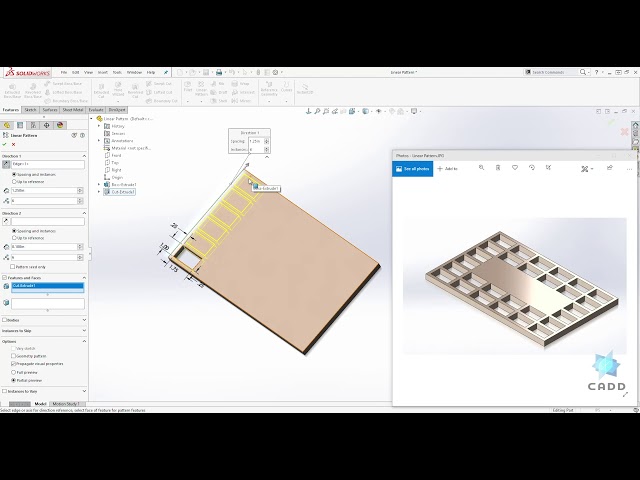Click the green confirm checkmark in viewport corner
The height and width of the screenshot is (480, 640).
click(x=611, y=122)
